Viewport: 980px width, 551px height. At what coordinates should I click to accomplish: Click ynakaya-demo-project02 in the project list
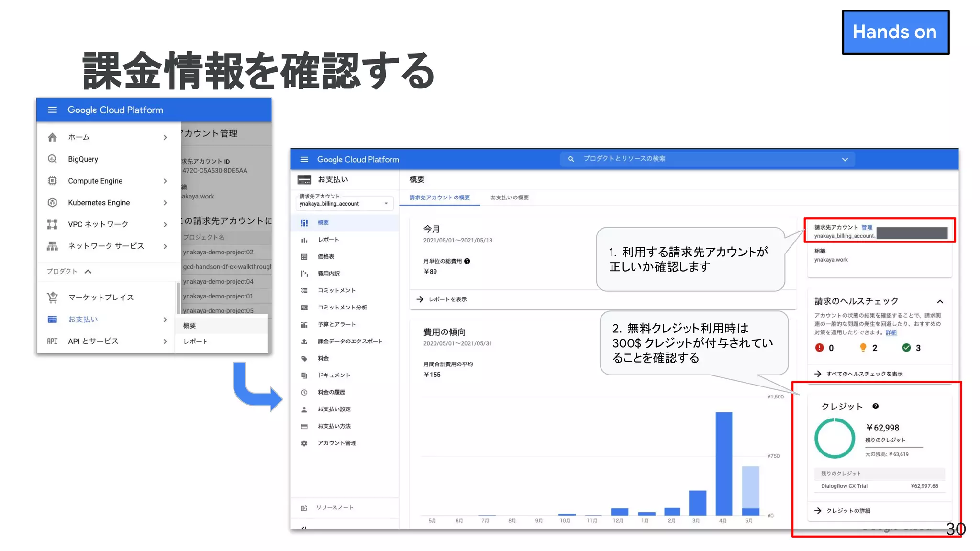218,252
